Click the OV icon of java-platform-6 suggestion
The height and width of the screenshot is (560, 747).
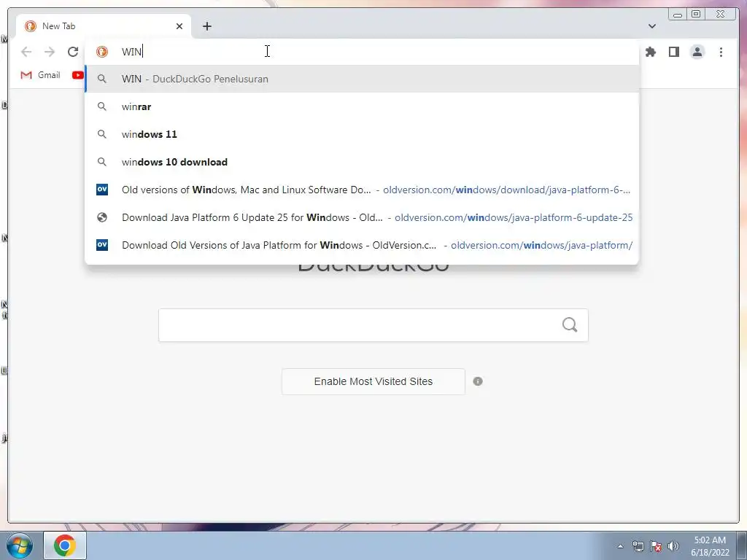click(x=102, y=190)
